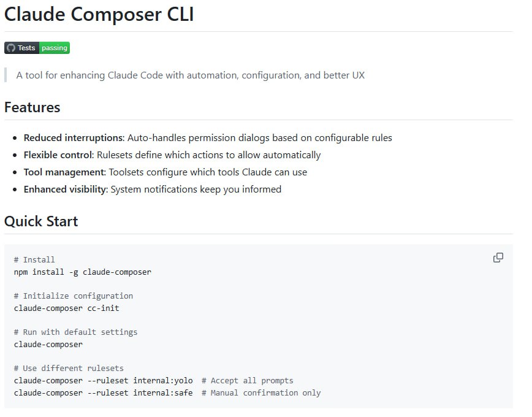Click the Claude Composer CLI title heading
The image size is (532, 417).
pyautogui.click(x=99, y=14)
